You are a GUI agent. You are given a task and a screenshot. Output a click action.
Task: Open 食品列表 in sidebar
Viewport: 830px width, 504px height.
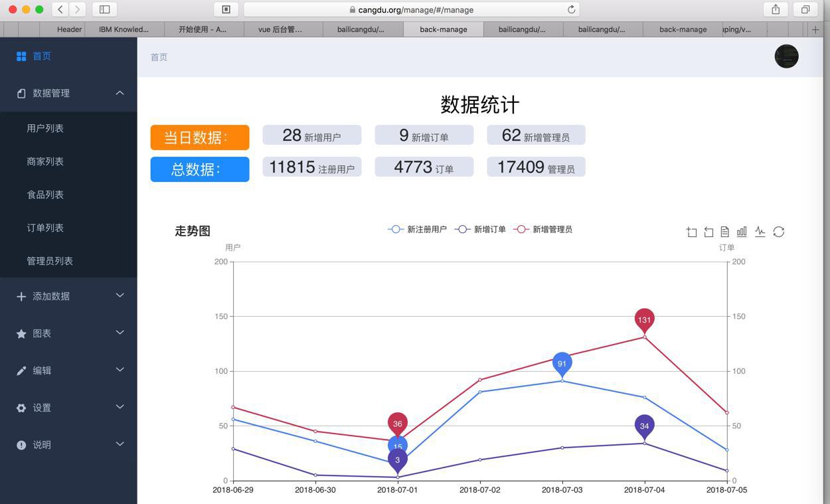click(x=68, y=195)
